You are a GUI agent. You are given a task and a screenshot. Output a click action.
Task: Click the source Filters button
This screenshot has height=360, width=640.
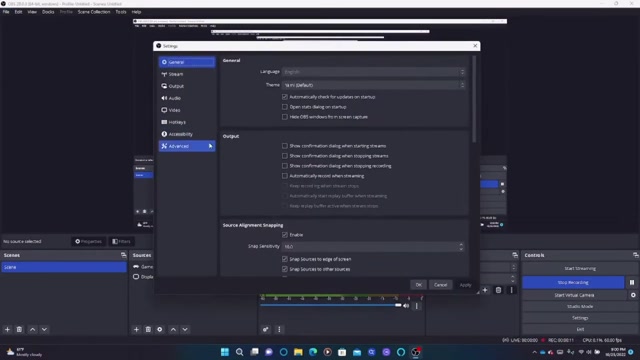pos(122,242)
